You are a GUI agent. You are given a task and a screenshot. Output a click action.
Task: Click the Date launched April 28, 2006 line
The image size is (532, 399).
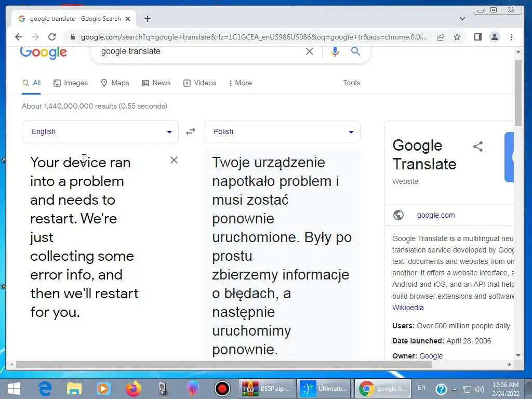pyautogui.click(x=442, y=341)
